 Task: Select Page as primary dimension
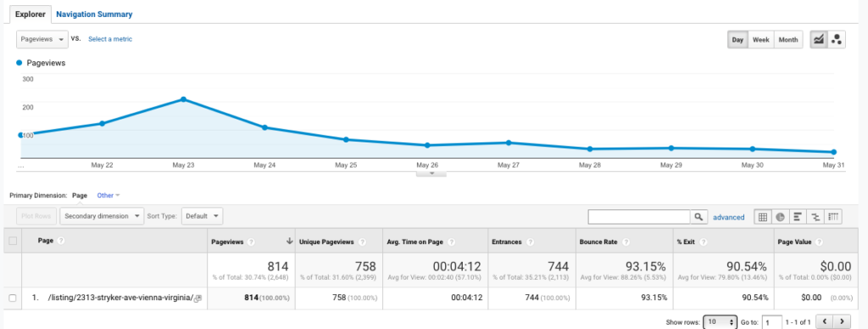(80, 196)
